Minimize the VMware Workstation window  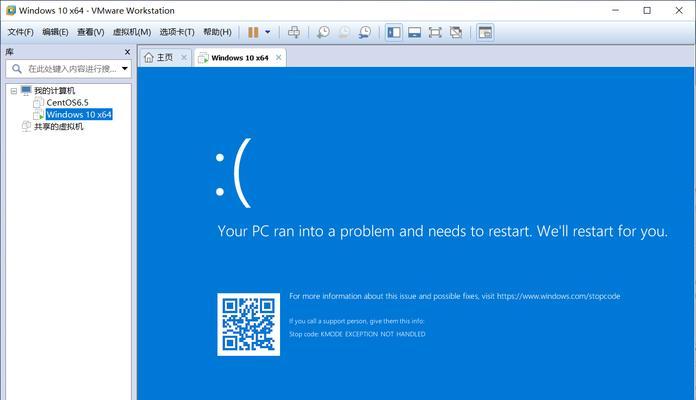(x=615, y=10)
